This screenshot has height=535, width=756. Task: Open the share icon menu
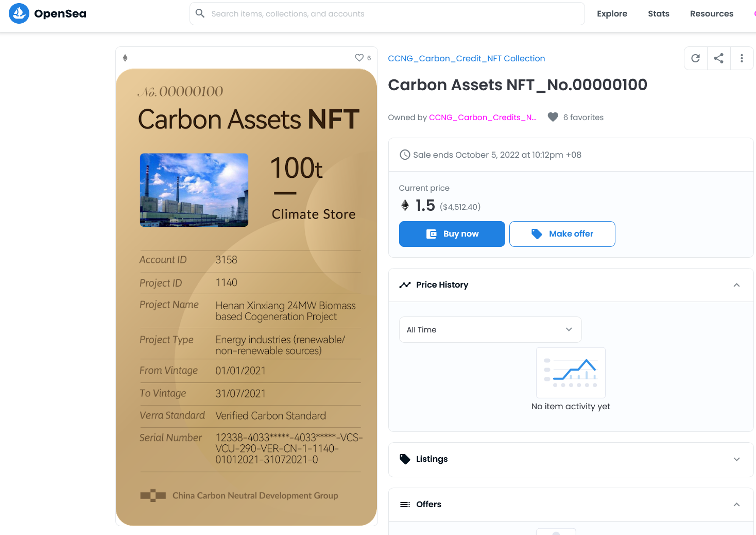[x=719, y=58]
